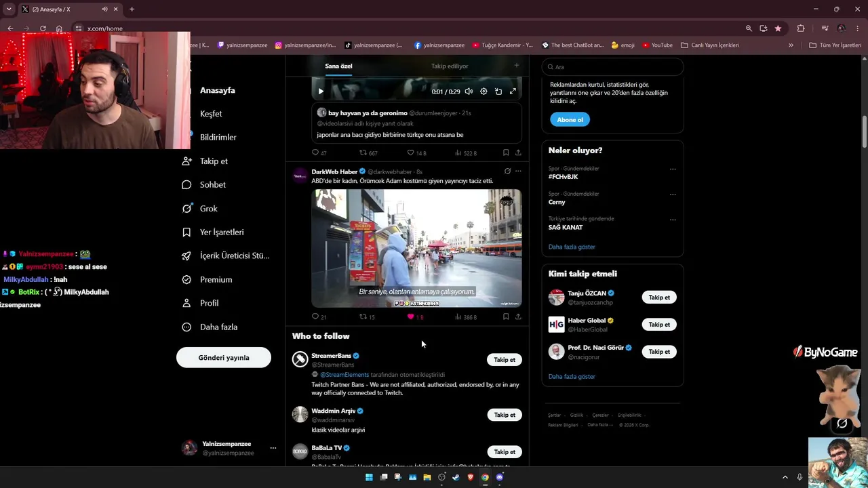
Task: Switch to the Sana özel tab
Action: tap(338, 66)
